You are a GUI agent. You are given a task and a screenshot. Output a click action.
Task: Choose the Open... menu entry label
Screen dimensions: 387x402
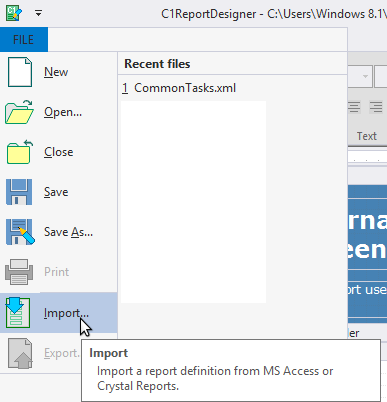[63, 112]
